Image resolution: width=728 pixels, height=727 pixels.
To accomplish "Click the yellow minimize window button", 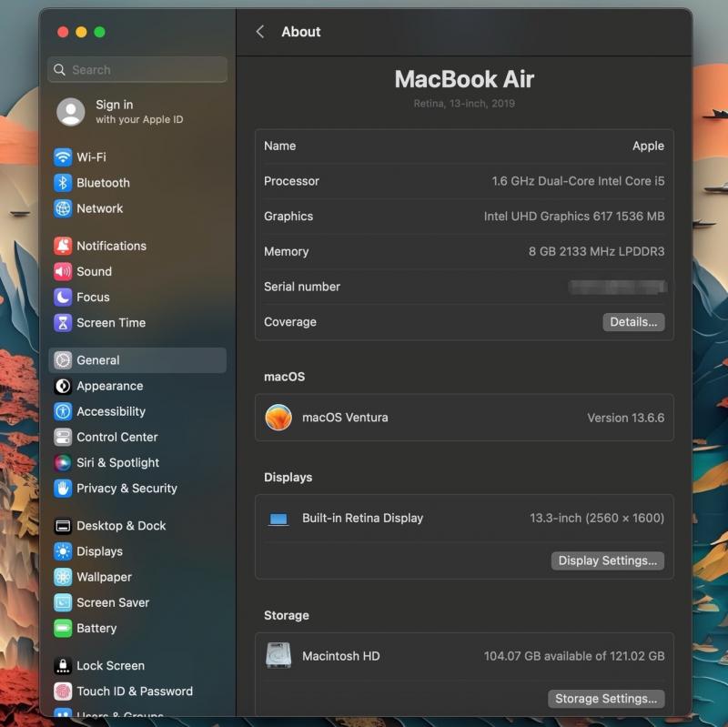I will pos(81,32).
